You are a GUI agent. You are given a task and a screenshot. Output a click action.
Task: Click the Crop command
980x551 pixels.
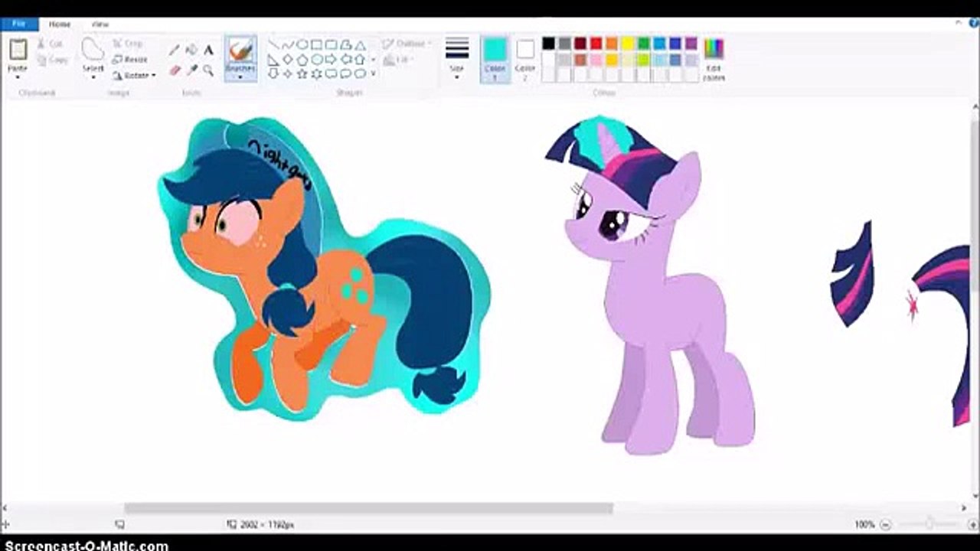pos(128,44)
